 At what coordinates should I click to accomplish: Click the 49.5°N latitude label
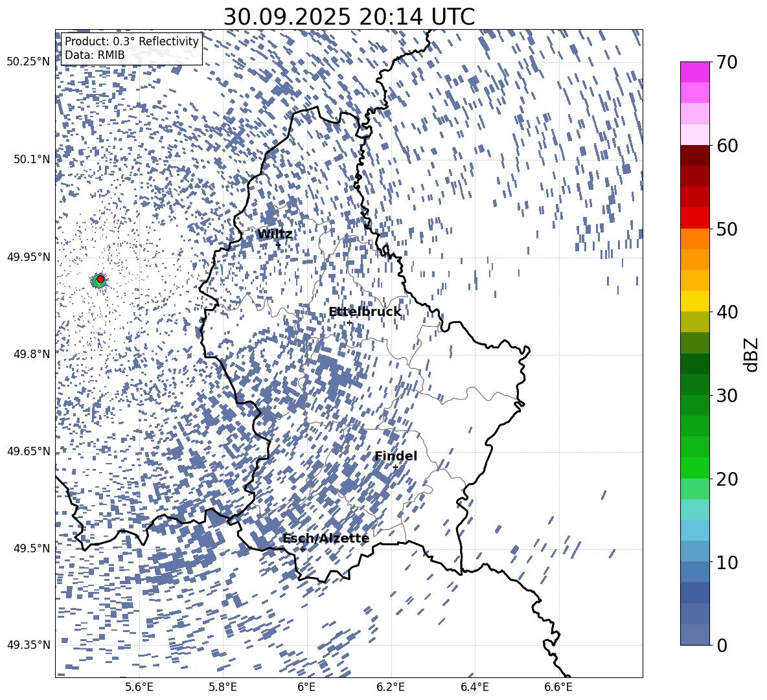click(x=32, y=548)
